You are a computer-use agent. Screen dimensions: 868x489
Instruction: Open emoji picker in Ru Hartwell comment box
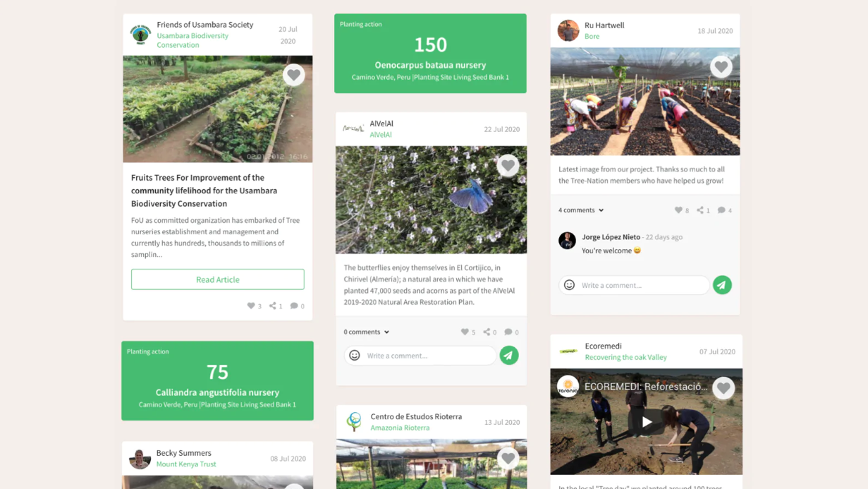point(569,285)
